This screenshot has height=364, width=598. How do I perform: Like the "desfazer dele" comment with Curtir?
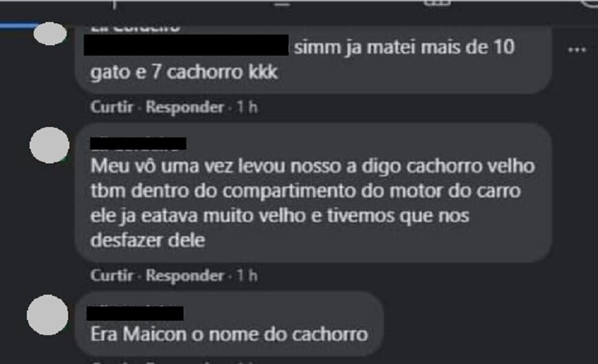(112, 275)
